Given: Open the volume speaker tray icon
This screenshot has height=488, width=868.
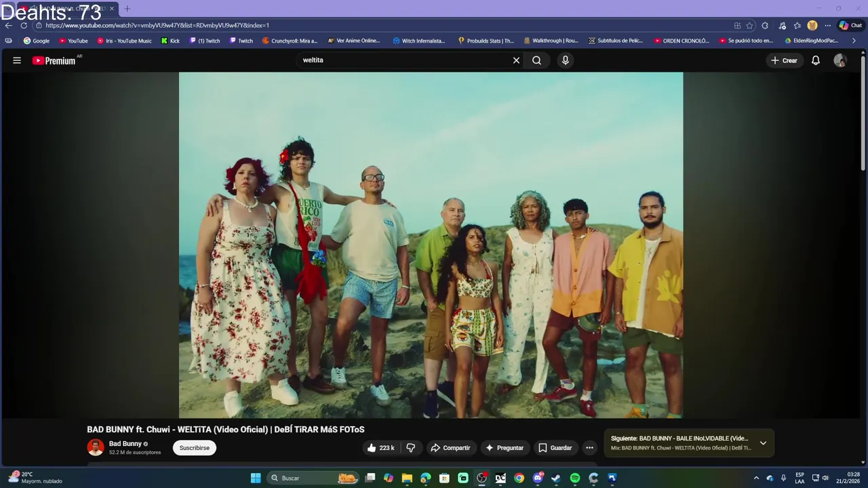Looking at the screenshot, I should 825,478.
